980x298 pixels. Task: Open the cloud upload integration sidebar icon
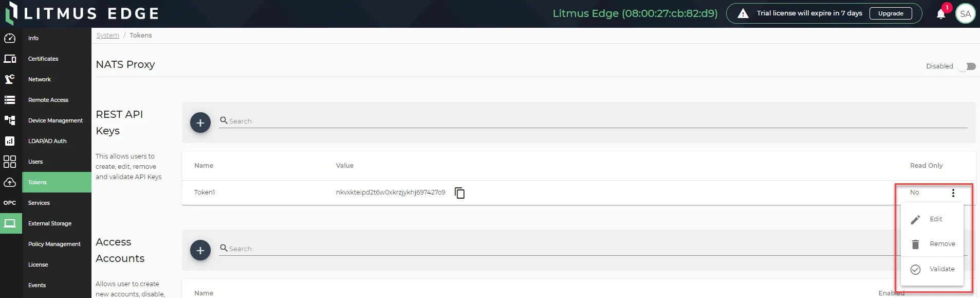[10, 182]
